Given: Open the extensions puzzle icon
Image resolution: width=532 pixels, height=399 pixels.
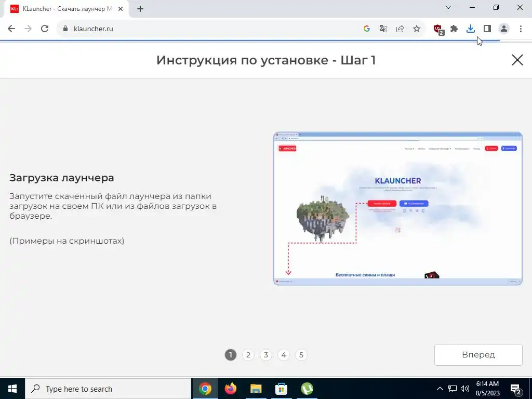Looking at the screenshot, I should 454,29.
